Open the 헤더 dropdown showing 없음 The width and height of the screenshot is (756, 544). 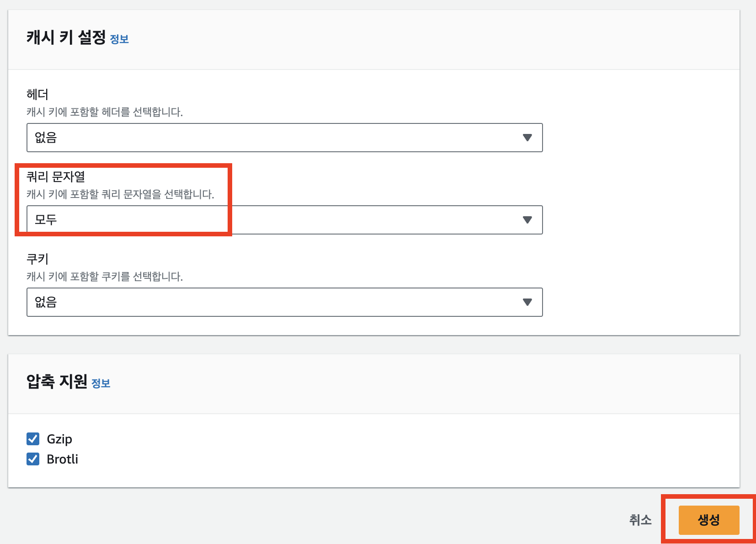pos(284,138)
